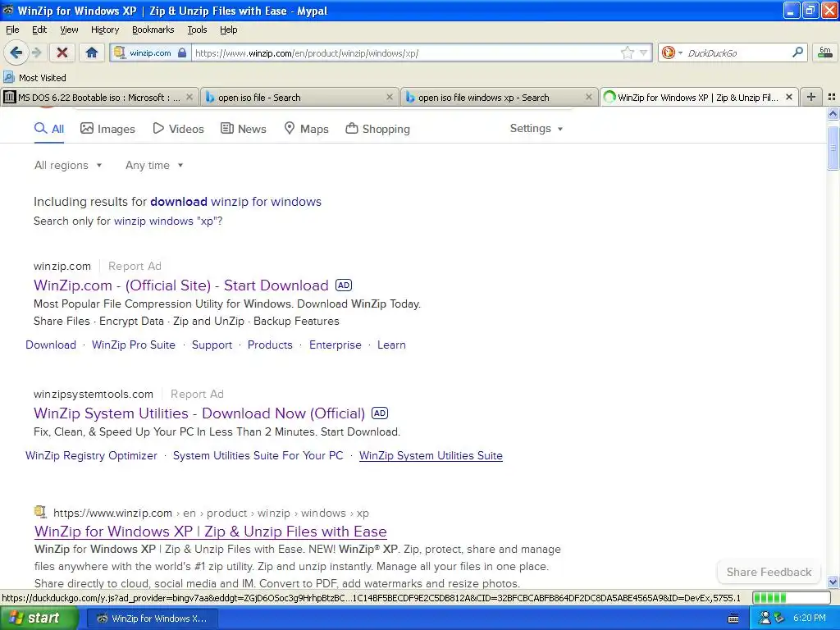Click the forward navigation arrow
840x630 pixels.
[36, 52]
